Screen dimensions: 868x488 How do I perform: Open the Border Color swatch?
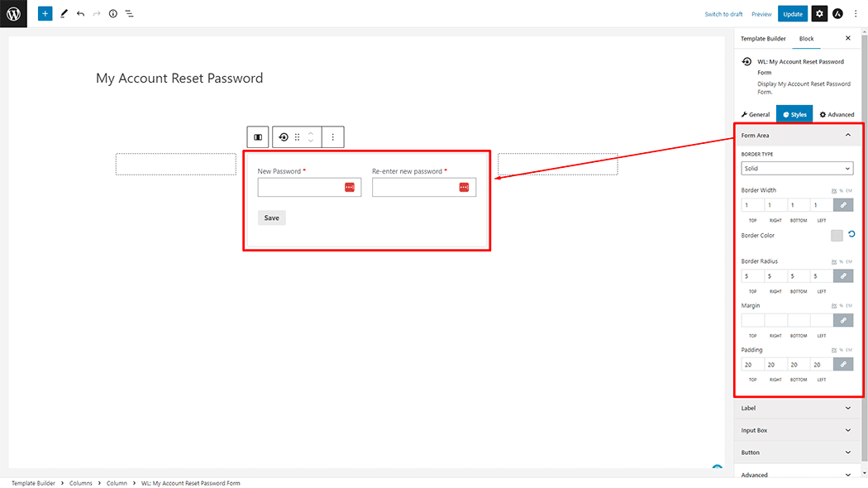tap(837, 236)
